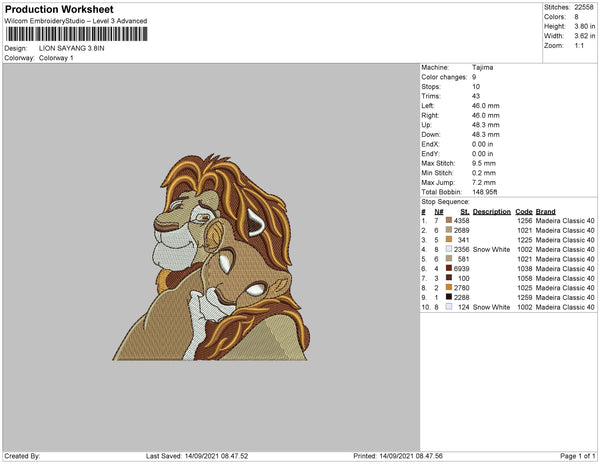Click the brown swatch beside stitch count 100
The height and width of the screenshot is (464, 600).
click(449, 278)
